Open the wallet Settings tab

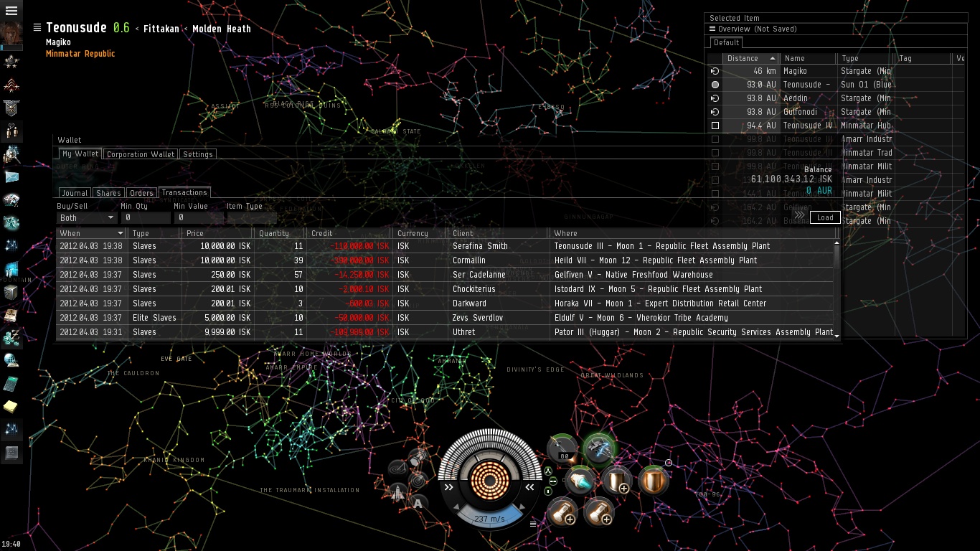tap(197, 154)
